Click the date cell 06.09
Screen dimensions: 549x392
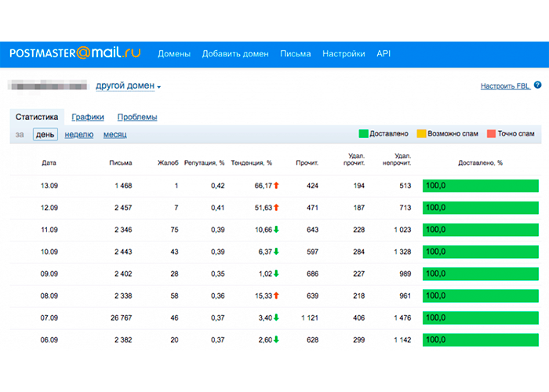click(x=49, y=340)
